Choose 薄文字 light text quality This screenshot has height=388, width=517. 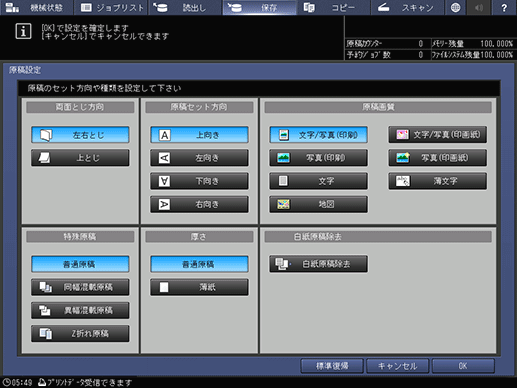point(438,181)
